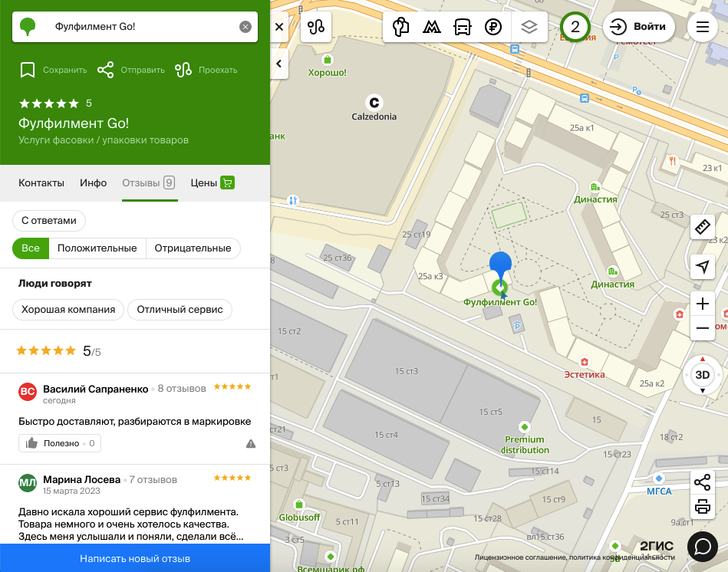Image resolution: width=728 pixels, height=572 pixels.
Task: Toggle the 'С ответами' filter chip
Action: (49, 221)
